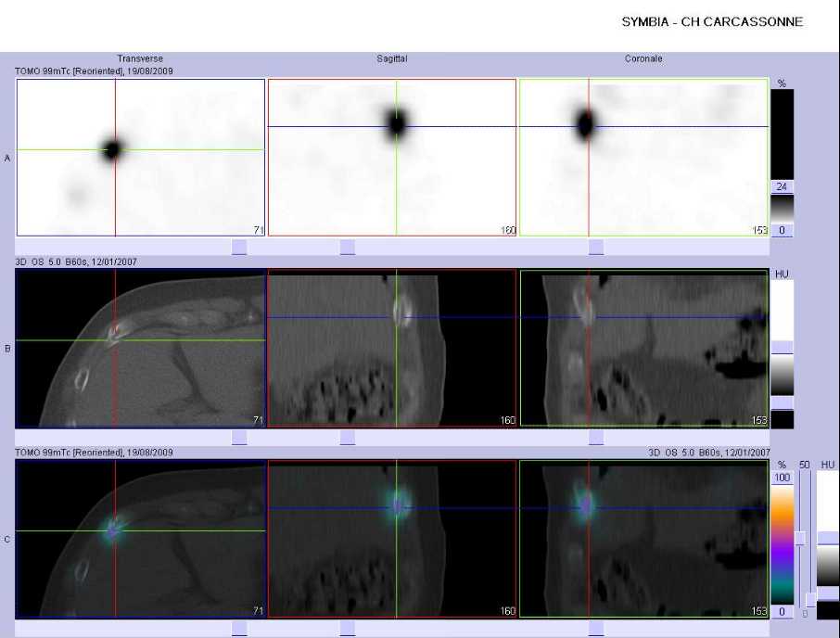The image size is (840, 638).
Task: Click the upper HU window handle in row C
Action: click(x=828, y=538)
